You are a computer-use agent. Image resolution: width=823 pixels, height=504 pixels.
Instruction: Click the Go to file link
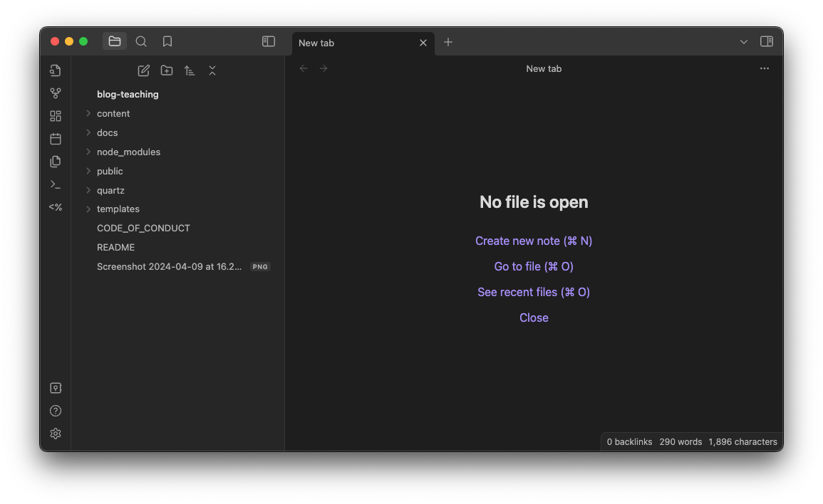(x=533, y=266)
